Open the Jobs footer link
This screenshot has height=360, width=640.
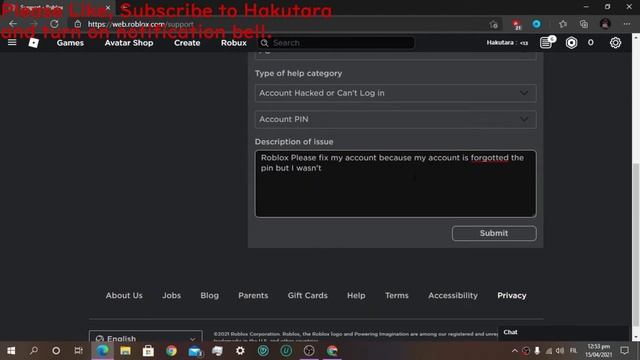pos(171,295)
